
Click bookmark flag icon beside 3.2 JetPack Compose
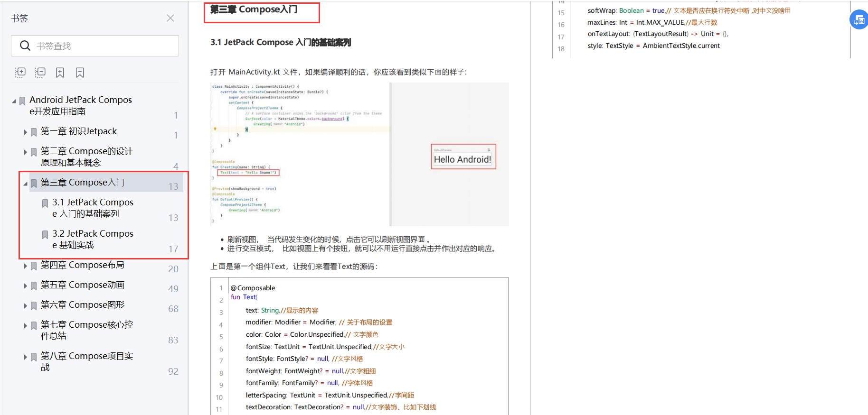45,235
